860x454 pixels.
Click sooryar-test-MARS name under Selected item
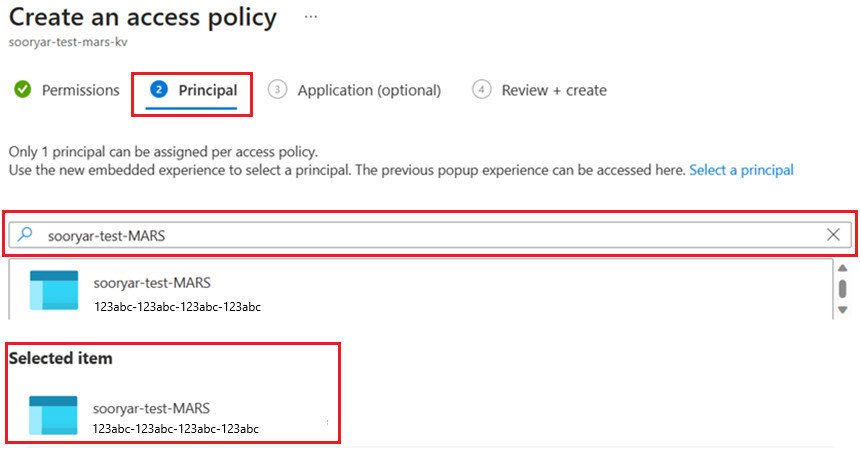tap(152, 408)
